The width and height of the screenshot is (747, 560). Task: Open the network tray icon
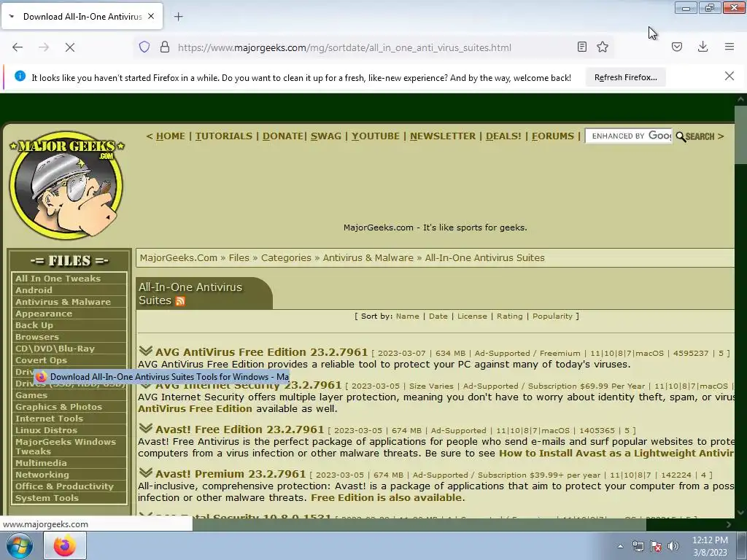[638, 546]
